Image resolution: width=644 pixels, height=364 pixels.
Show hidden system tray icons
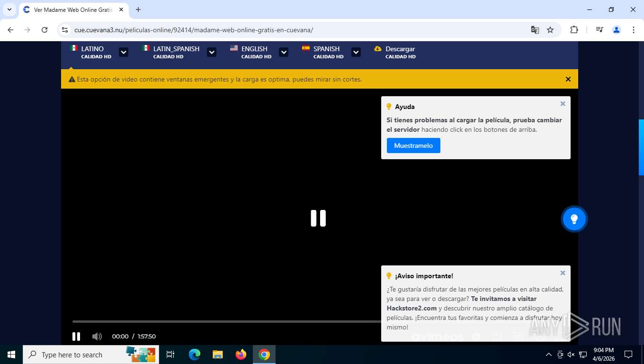tap(549, 355)
